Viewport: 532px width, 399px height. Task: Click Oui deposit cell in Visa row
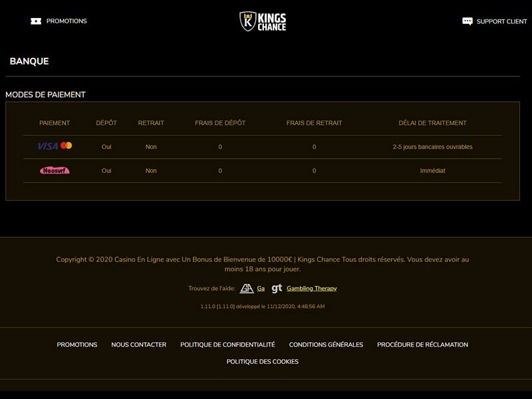tap(106, 147)
